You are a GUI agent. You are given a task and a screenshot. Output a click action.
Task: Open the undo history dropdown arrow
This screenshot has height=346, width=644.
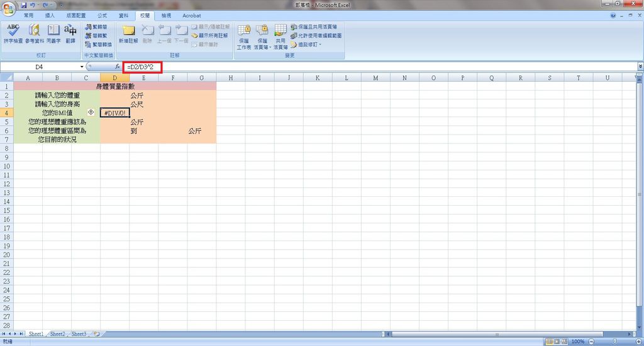pyautogui.click(x=38, y=5)
